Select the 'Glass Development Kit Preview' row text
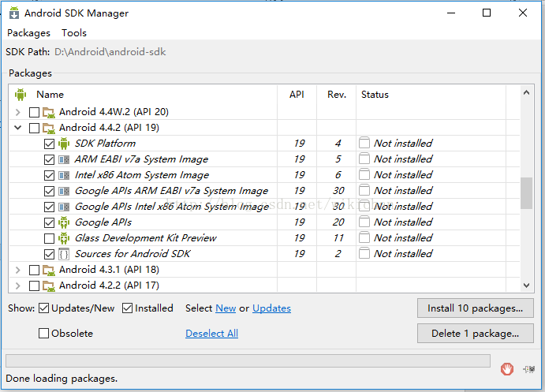 point(146,238)
